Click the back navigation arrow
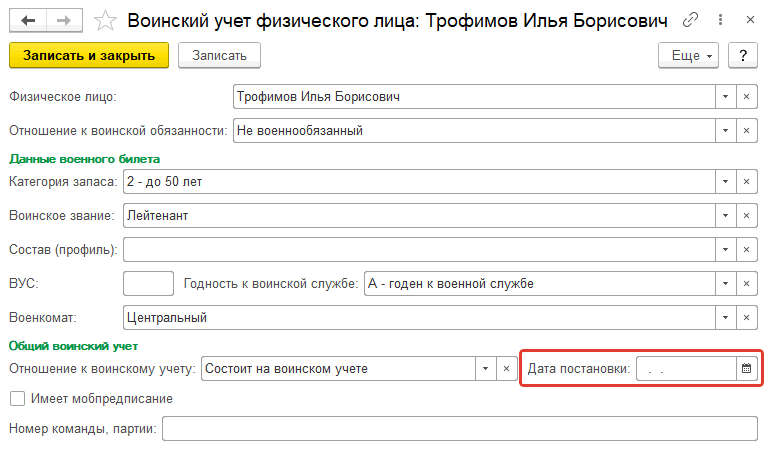Viewport: 765px width, 451px height. point(28,20)
